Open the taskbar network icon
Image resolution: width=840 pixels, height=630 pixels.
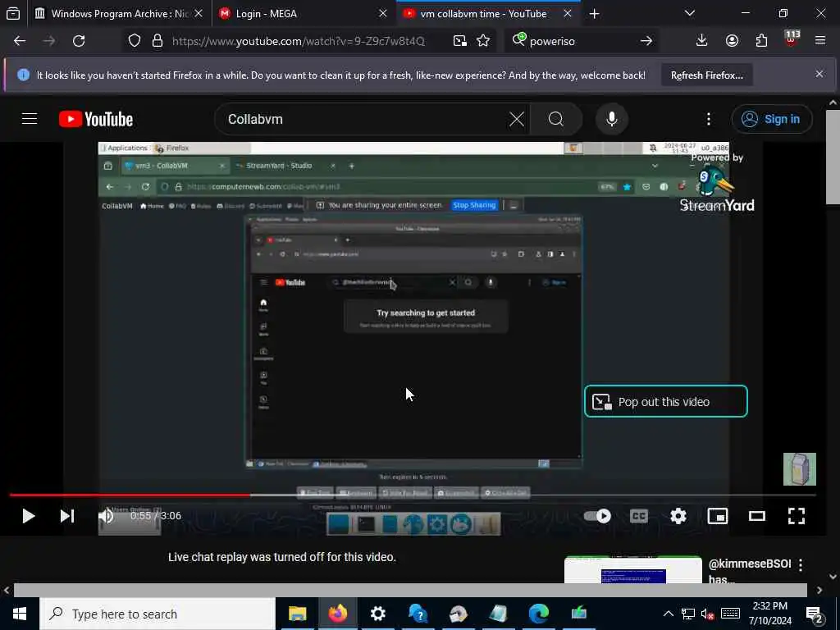(x=688, y=614)
